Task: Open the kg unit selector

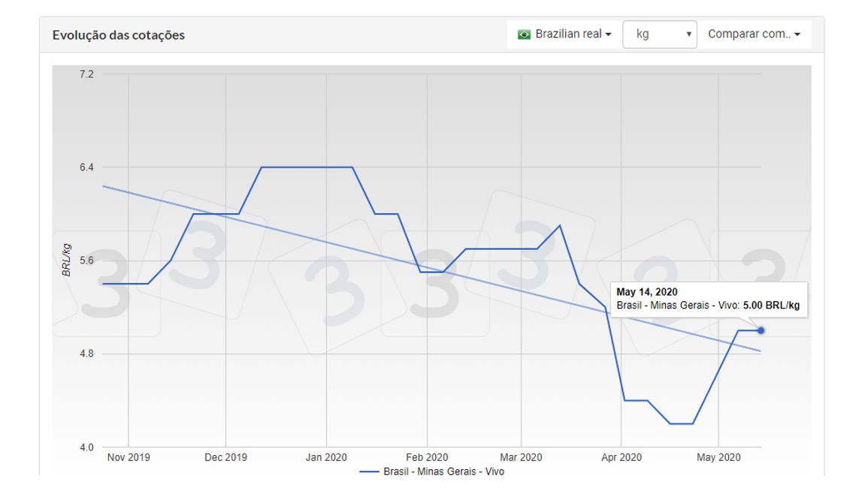Action: pyautogui.click(x=660, y=35)
